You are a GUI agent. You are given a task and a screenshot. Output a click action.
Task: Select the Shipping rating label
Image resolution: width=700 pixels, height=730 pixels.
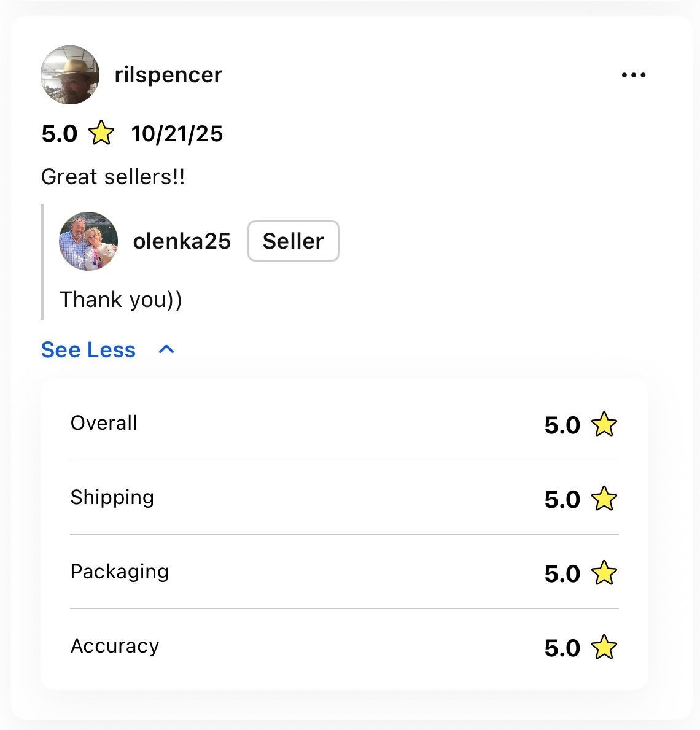coord(112,497)
